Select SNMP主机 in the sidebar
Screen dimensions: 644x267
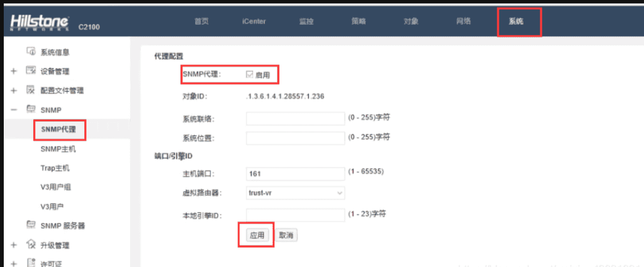point(58,149)
